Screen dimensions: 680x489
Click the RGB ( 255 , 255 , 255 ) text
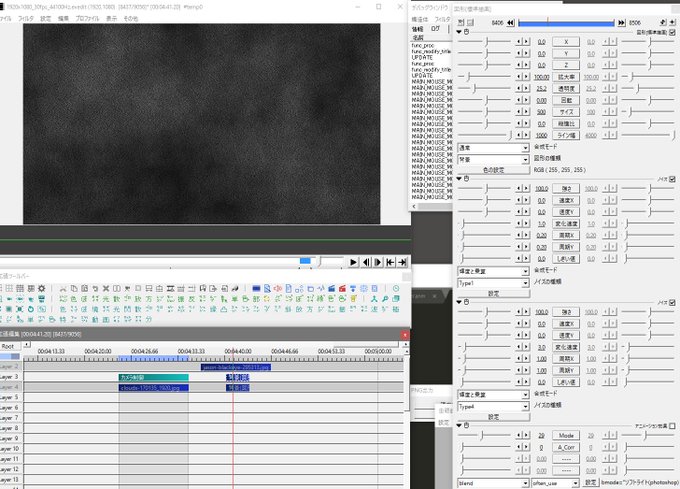point(559,170)
